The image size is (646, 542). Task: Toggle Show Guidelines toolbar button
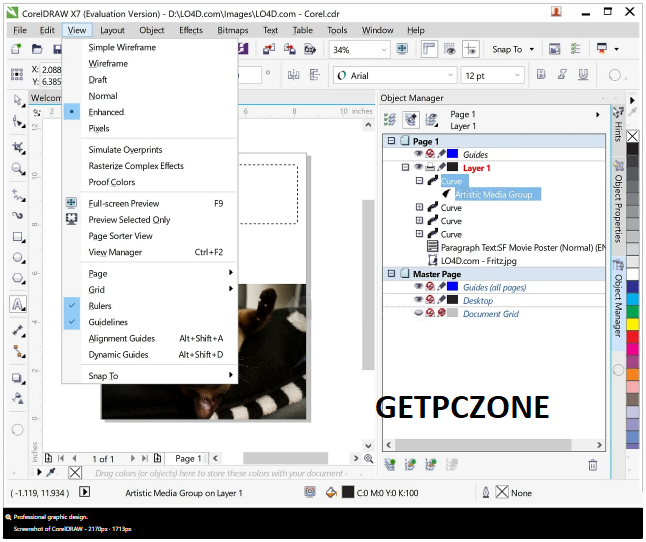[x=471, y=49]
